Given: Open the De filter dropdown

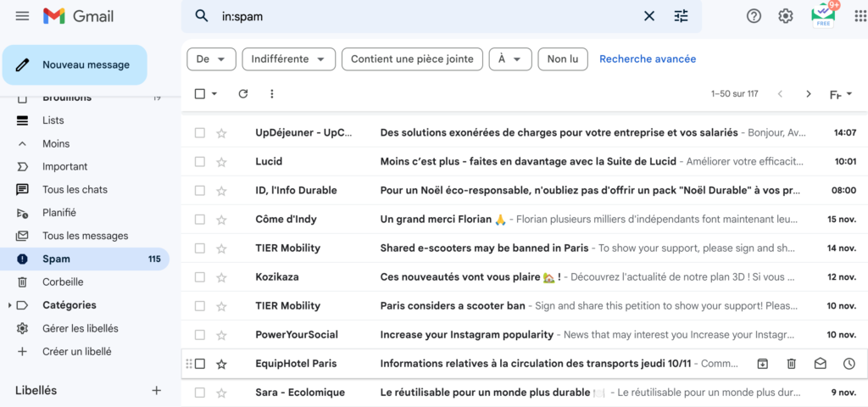Looking at the screenshot, I should point(211,59).
